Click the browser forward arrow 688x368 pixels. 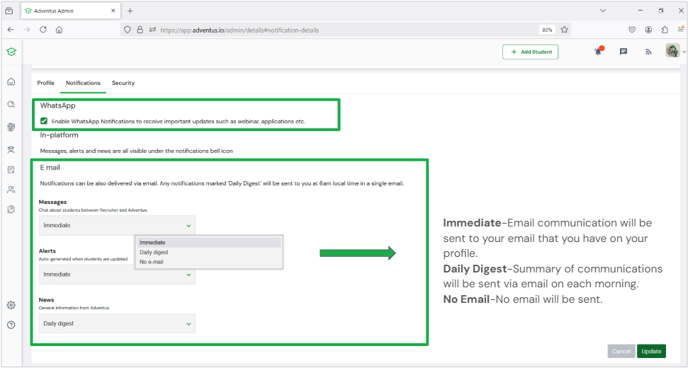pos(27,30)
